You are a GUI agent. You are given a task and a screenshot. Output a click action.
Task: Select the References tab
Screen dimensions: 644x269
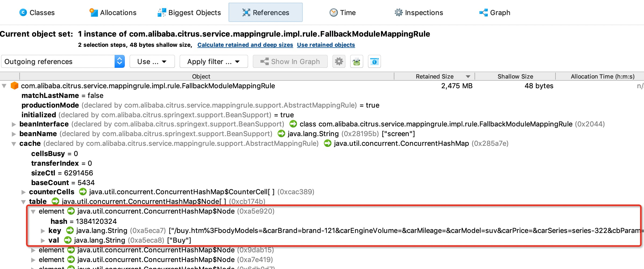[x=266, y=12]
